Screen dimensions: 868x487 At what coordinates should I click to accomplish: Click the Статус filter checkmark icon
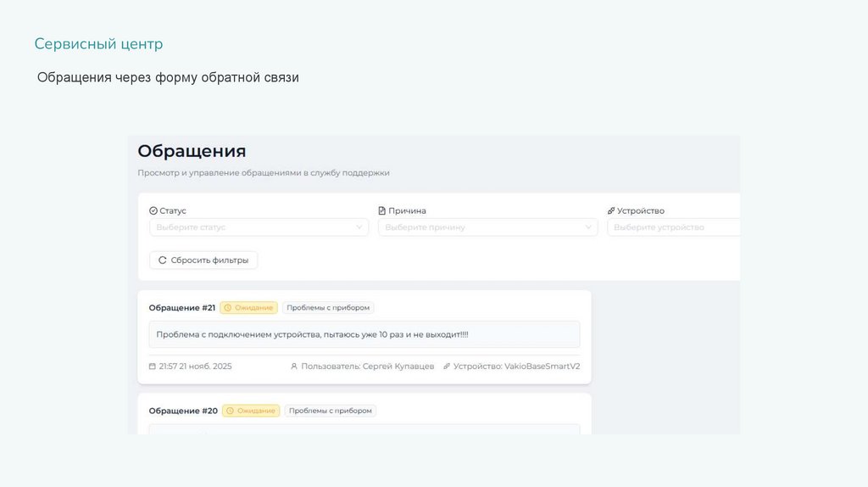pyautogui.click(x=153, y=211)
